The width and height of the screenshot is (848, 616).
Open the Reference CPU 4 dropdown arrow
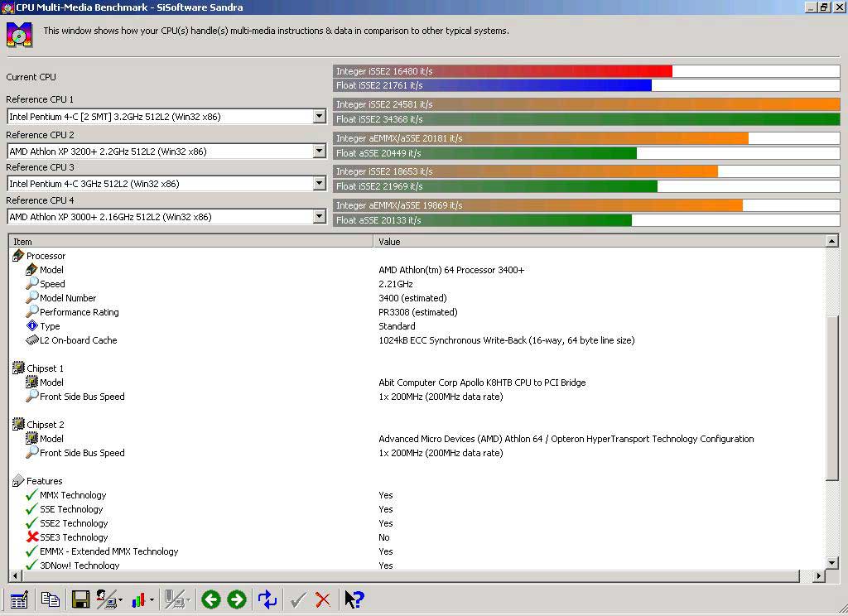click(319, 217)
